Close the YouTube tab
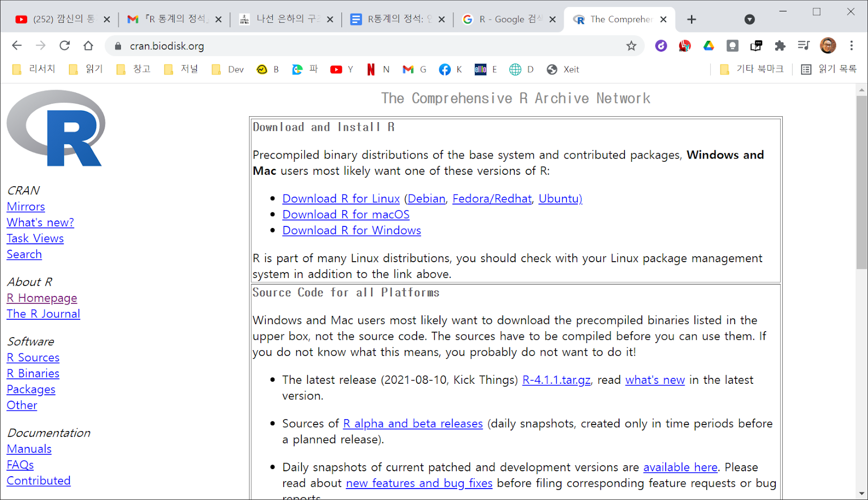Image resolution: width=868 pixels, height=500 pixels. pos(107,20)
